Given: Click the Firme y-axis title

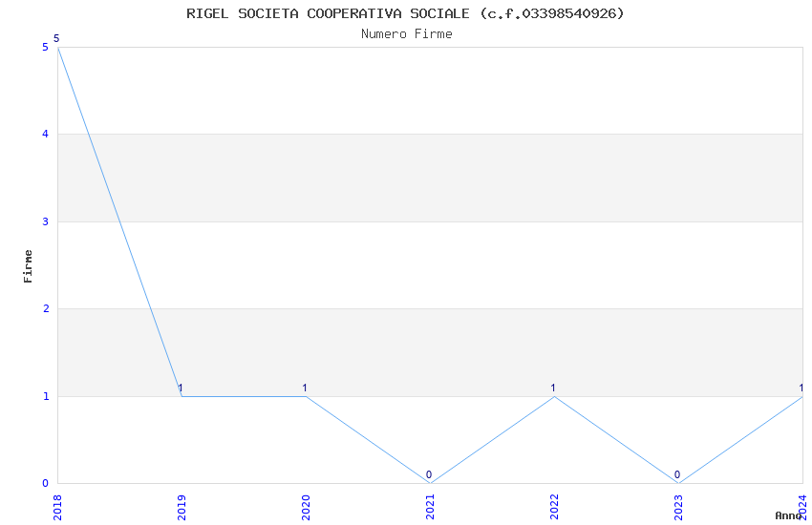Looking at the screenshot, I should point(29,265).
